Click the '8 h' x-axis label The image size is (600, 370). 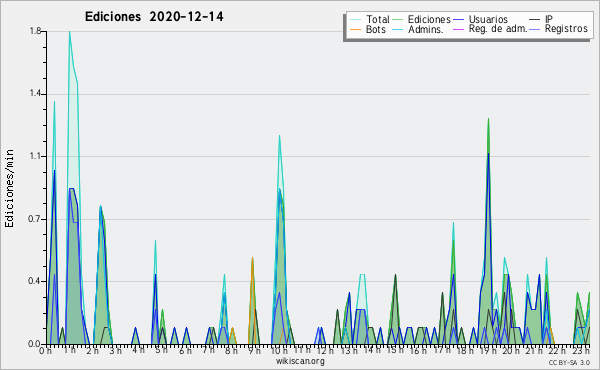[231, 350]
